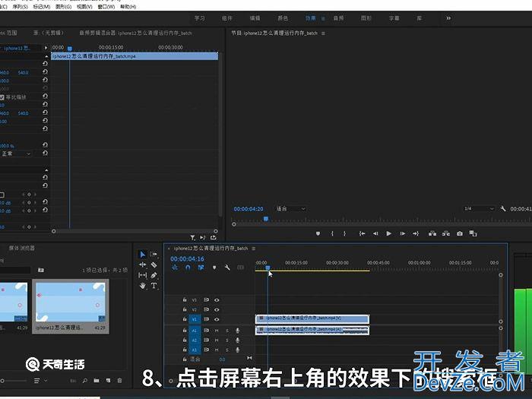Open sort/list options chevron in project panel

click(x=46, y=381)
